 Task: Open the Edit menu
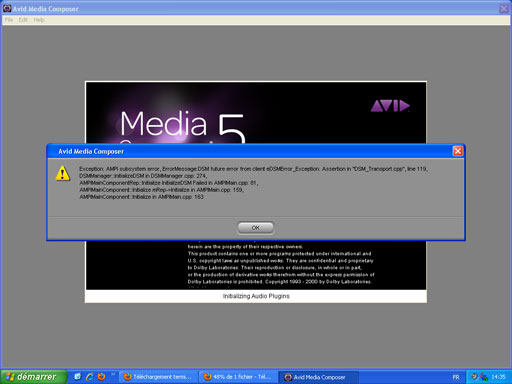(23, 20)
